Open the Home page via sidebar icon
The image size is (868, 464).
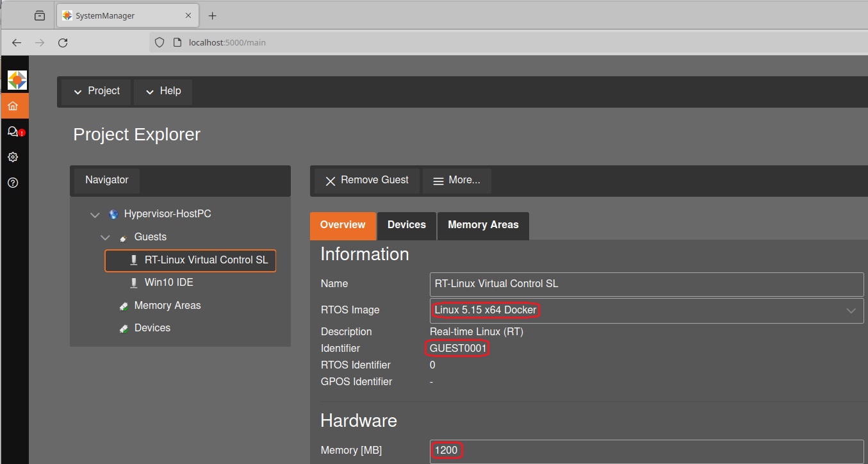pyautogui.click(x=15, y=106)
